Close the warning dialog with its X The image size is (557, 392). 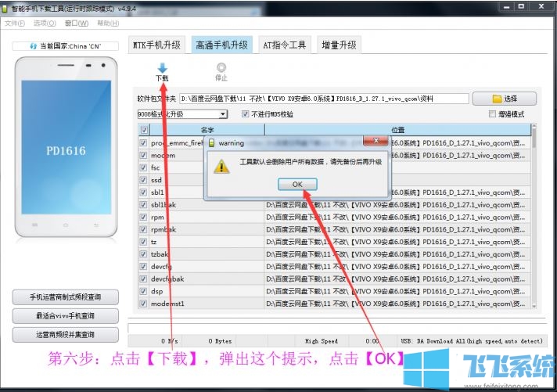tap(376, 141)
